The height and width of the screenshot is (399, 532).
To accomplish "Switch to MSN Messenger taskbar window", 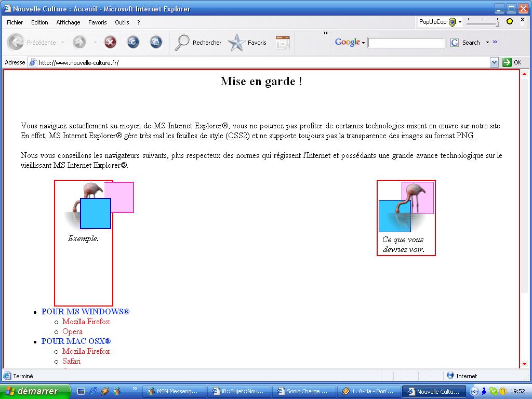I will pos(174,391).
